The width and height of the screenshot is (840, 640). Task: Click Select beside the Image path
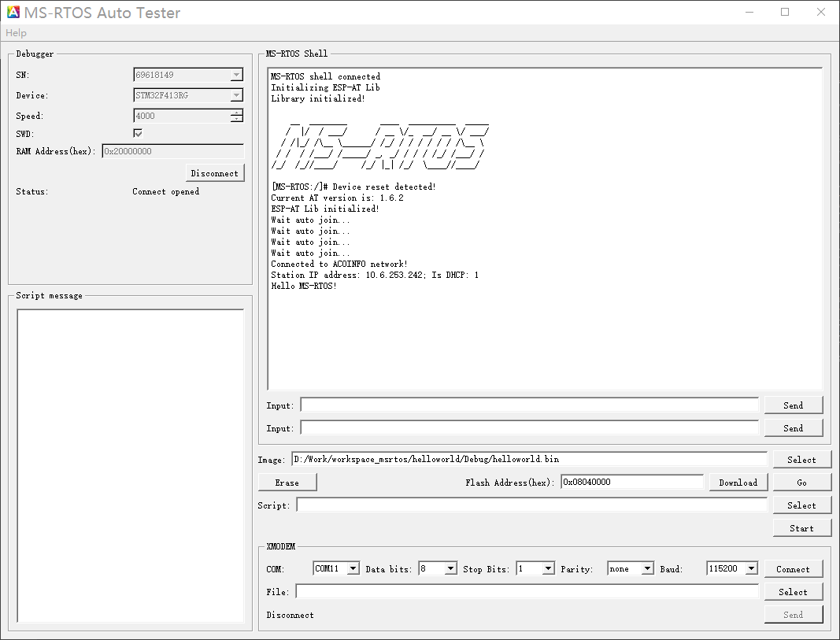pos(801,460)
